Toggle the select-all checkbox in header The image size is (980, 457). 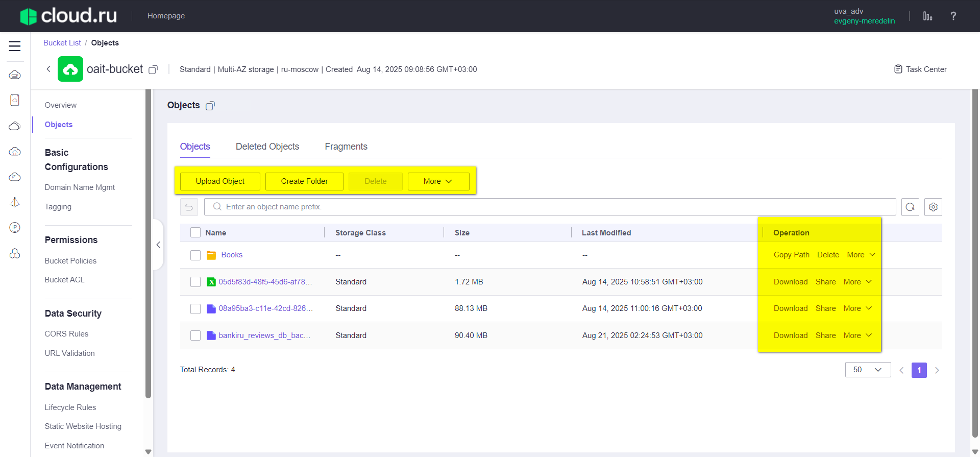point(195,233)
